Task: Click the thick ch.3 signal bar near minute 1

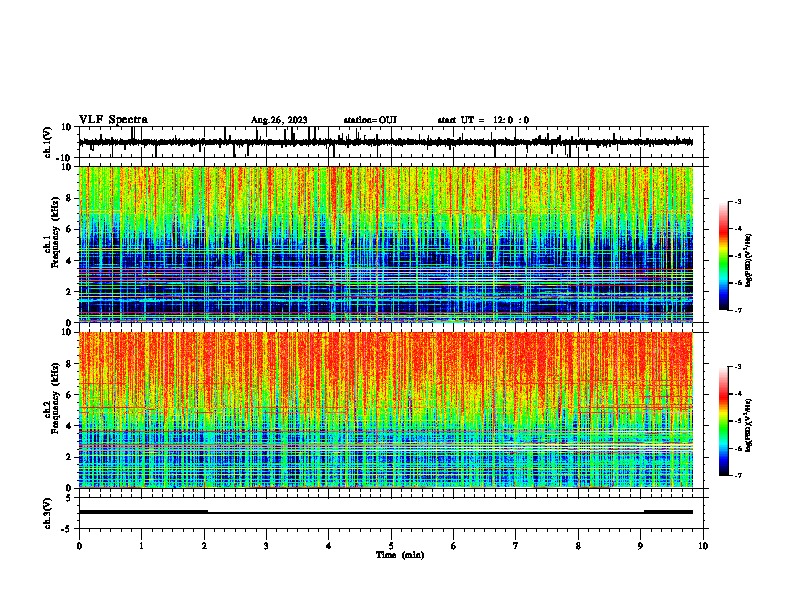Action: coord(143,512)
